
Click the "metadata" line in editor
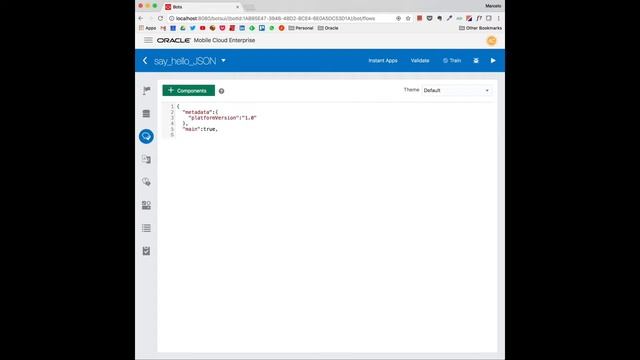(x=200, y=112)
